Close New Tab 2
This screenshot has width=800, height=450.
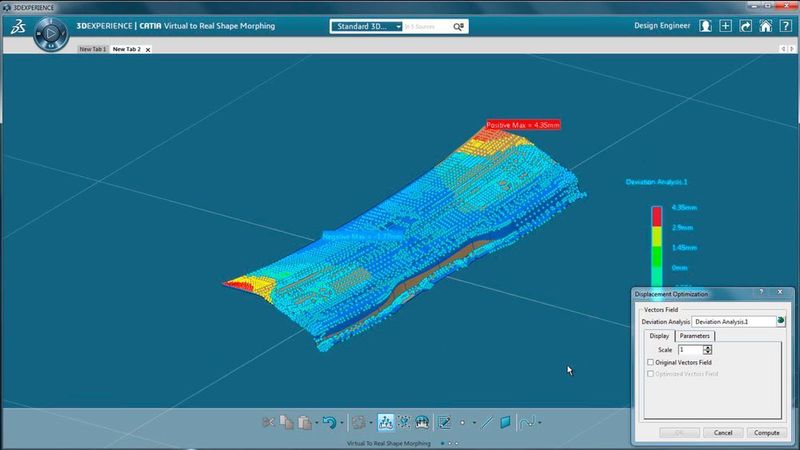pos(148,49)
